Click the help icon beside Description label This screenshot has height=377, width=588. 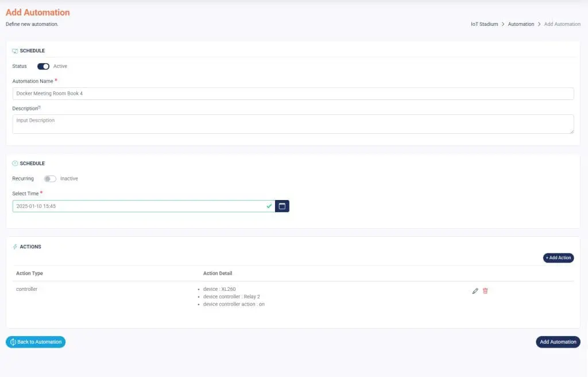tap(40, 107)
